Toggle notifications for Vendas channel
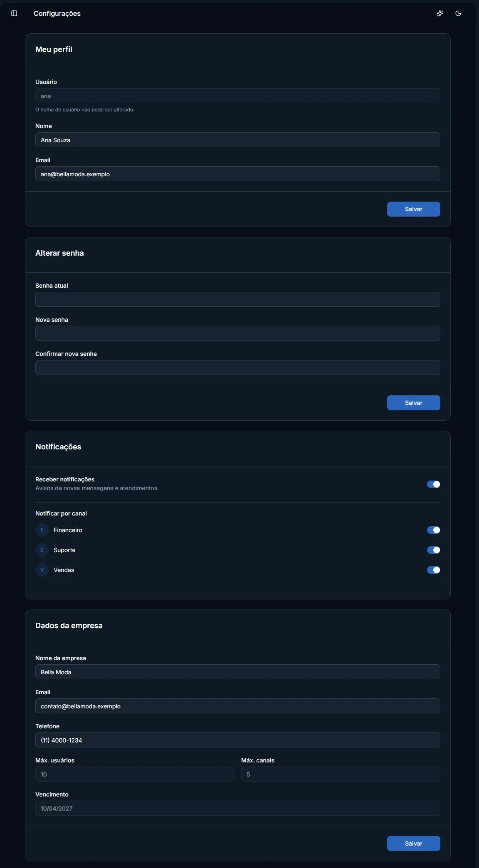This screenshot has width=479, height=868. [434, 570]
